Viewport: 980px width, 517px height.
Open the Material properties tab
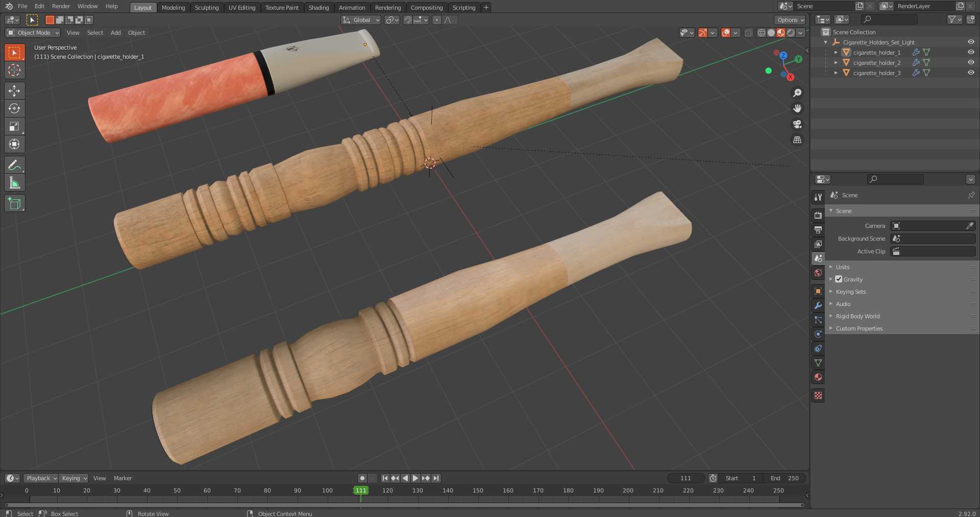(x=818, y=377)
